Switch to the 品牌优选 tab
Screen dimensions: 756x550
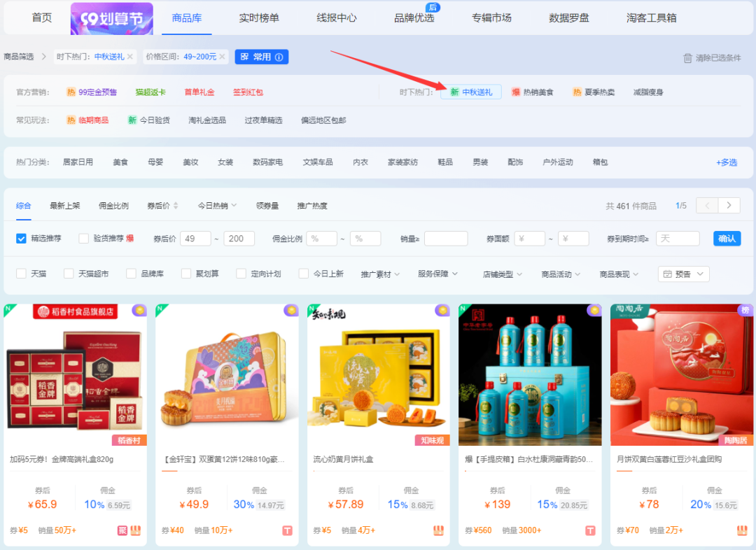[414, 17]
